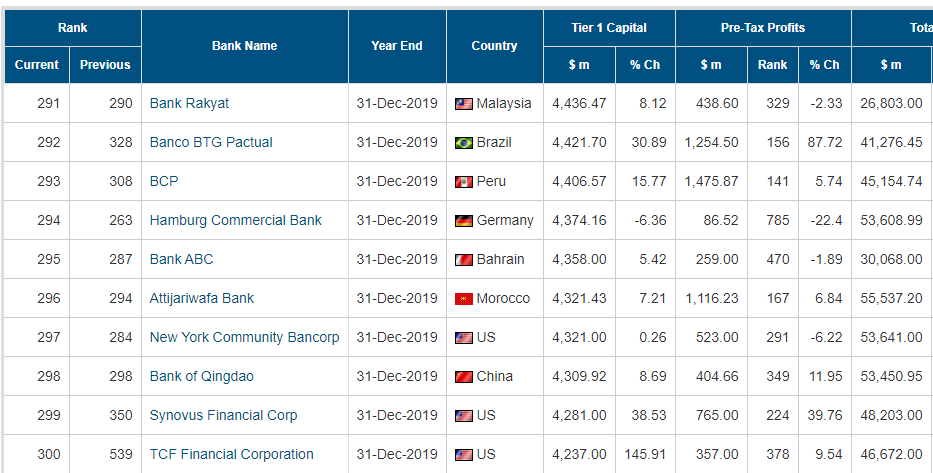Click the Germany flag icon

click(x=464, y=221)
